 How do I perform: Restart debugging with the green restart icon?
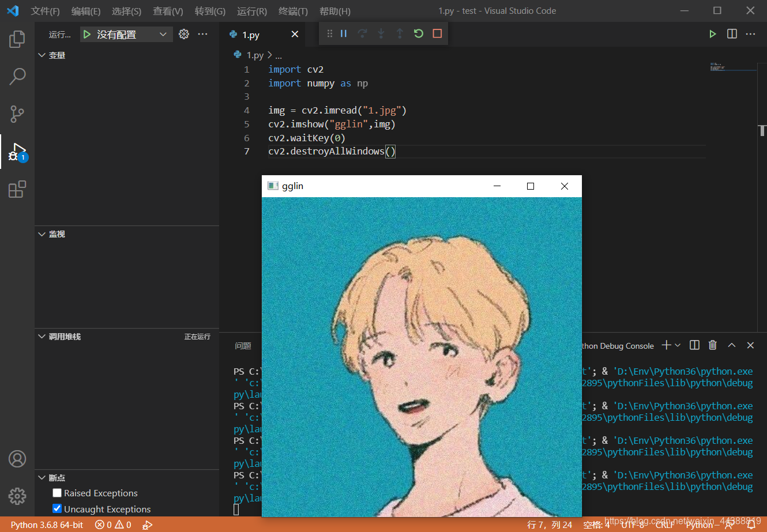pyautogui.click(x=418, y=33)
